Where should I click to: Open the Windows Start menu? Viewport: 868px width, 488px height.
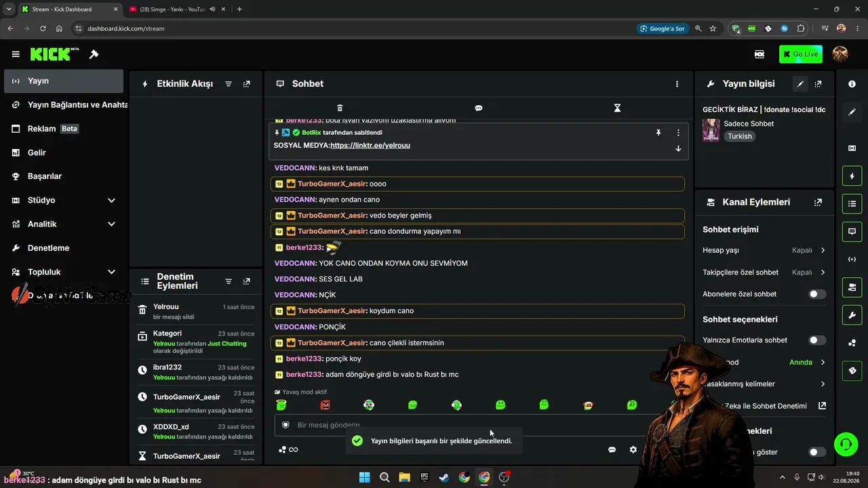point(364,477)
